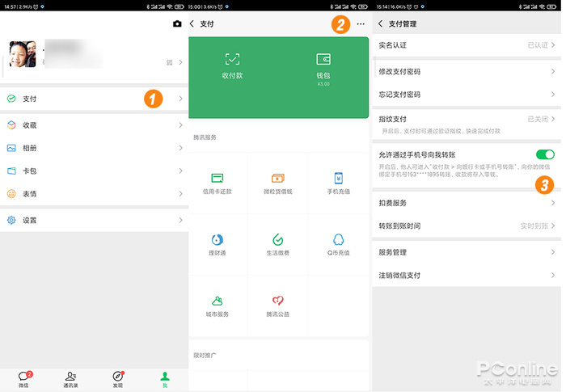Expand the 卡包 row chevron
Screen dimensions: 566x392
tap(180, 171)
